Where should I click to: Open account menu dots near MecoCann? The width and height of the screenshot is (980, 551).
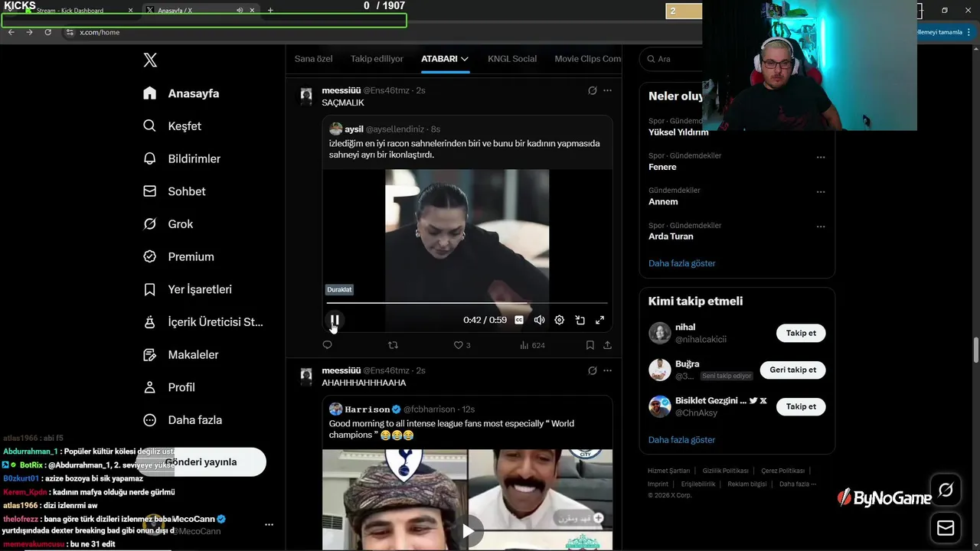click(269, 525)
